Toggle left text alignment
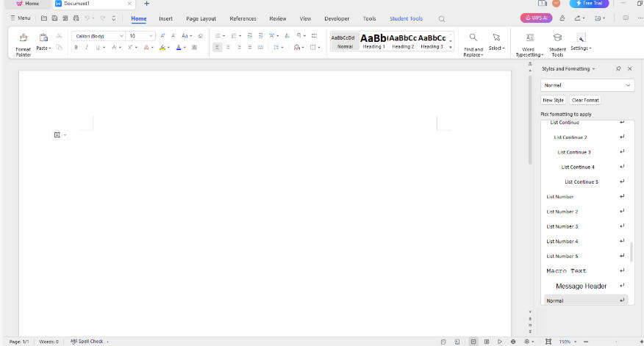This screenshot has height=346, width=644. 218,48
